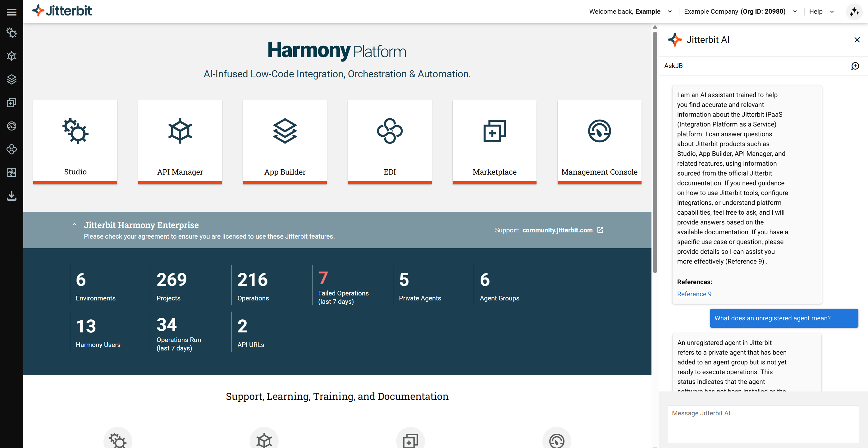Open community.jitterbit.com support link
The width and height of the screenshot is (868, 448).
coord(557,230)
